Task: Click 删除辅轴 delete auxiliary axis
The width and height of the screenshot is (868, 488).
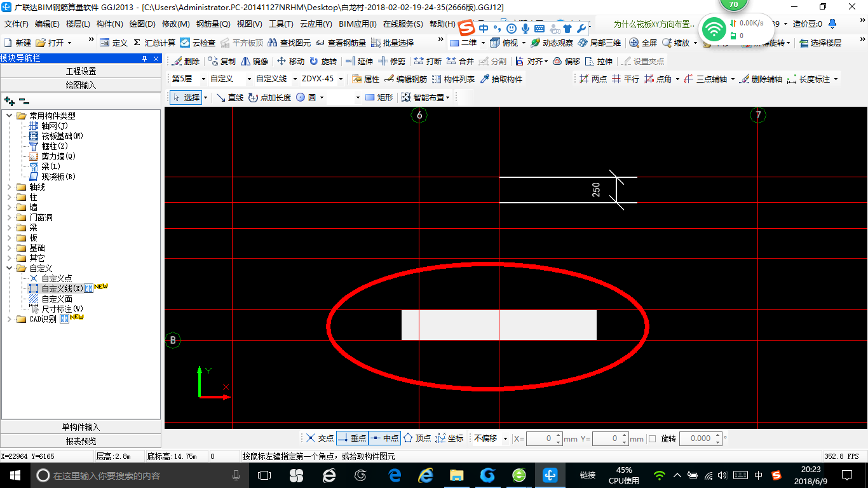Action: tap(761, 79)
